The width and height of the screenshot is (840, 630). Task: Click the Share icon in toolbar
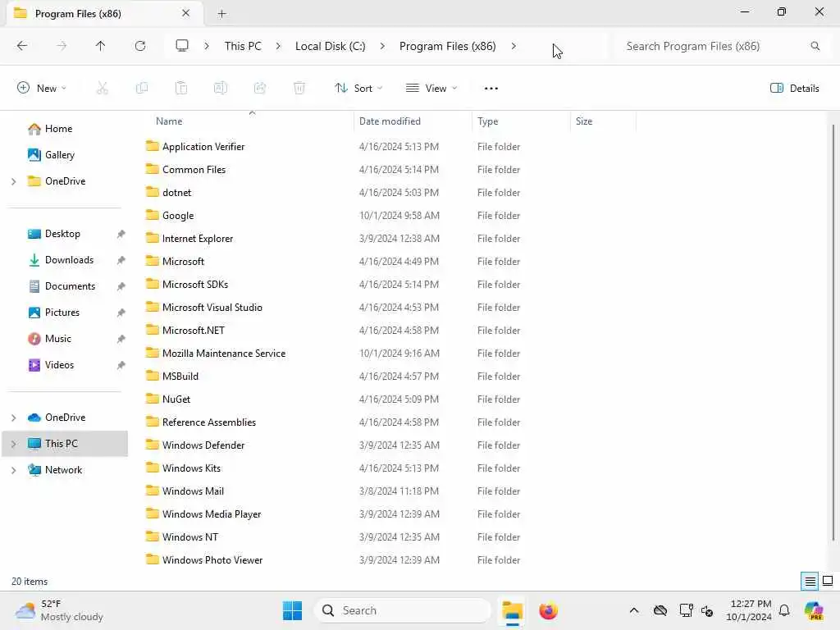point(260,88)
